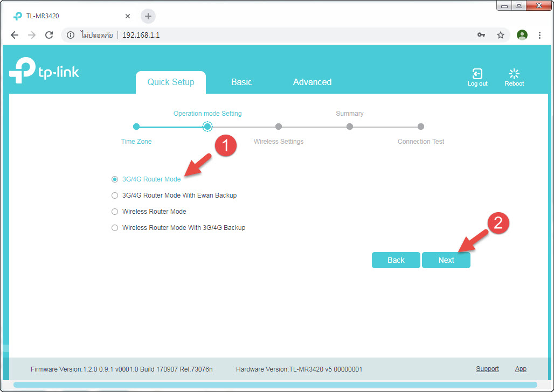Click the saved password key icon
This screenshot has width=554, height=392.
point(481,35)
